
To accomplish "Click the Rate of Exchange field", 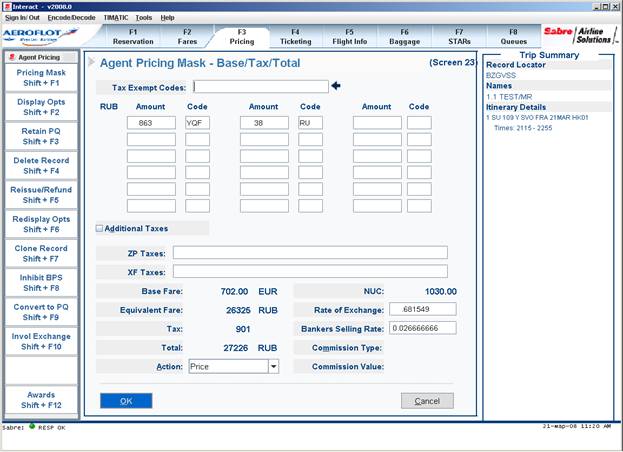I will (x=423, y=309).
